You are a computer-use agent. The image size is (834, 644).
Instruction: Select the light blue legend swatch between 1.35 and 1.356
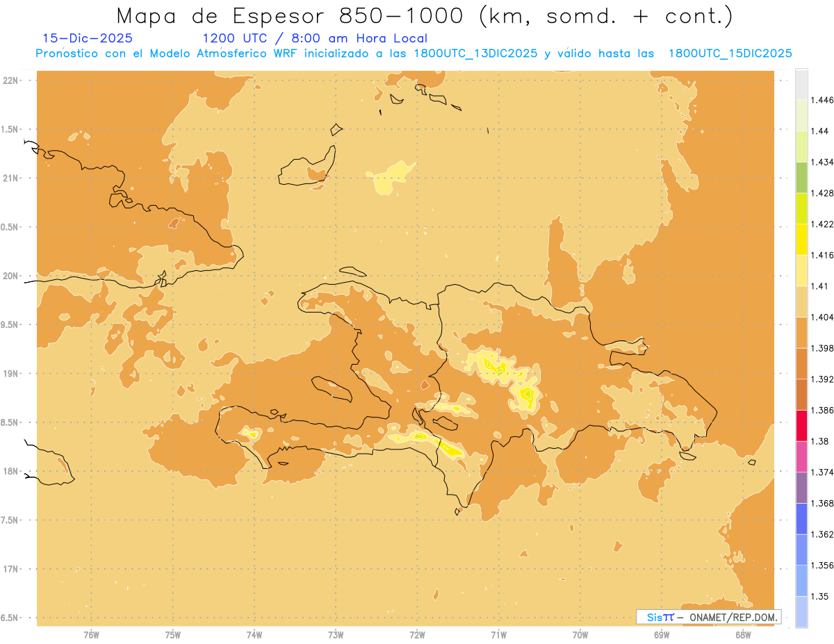pyautogui.click(x=801, y=581)
